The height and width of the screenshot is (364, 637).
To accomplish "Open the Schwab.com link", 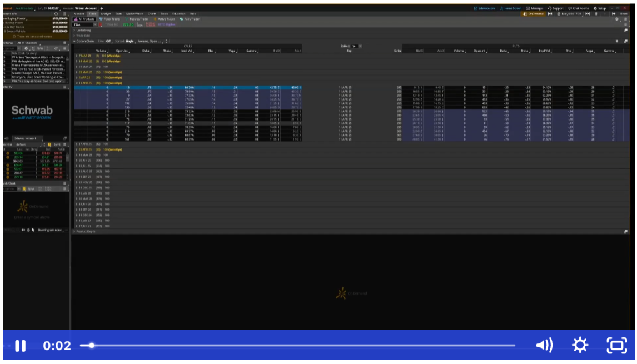I will 484,8.
